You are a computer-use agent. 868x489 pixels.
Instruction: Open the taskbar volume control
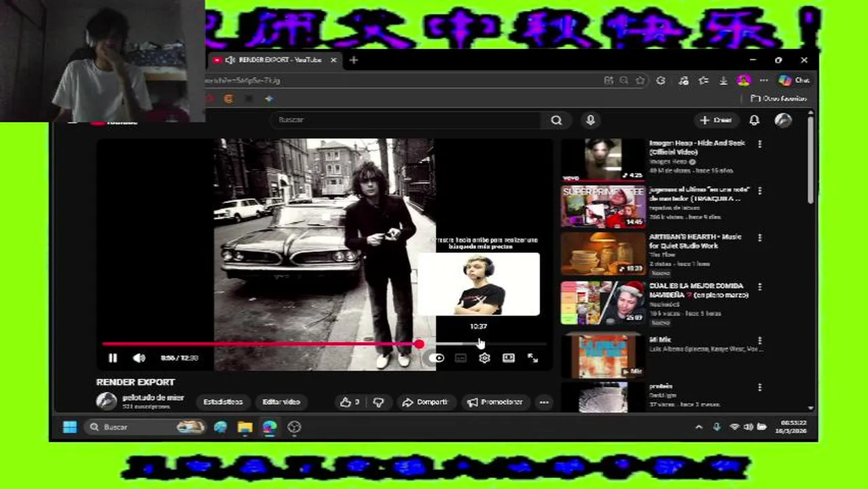[748, 427]
